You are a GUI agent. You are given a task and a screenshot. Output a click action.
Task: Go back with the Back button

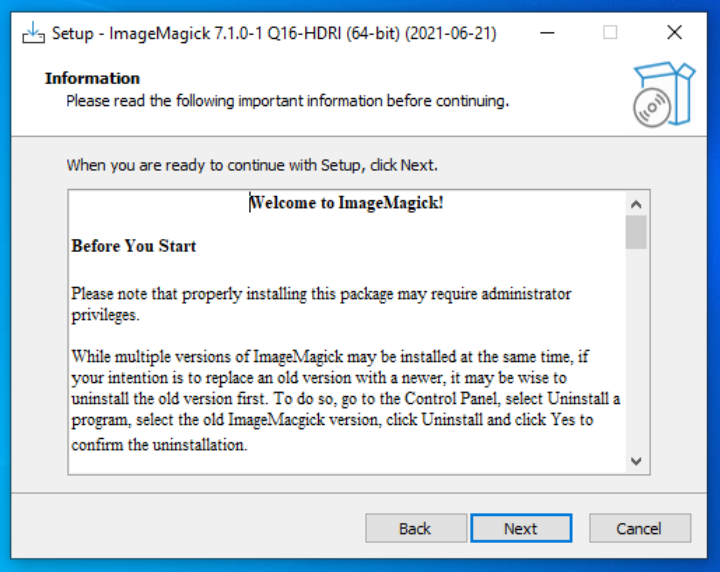416,528
